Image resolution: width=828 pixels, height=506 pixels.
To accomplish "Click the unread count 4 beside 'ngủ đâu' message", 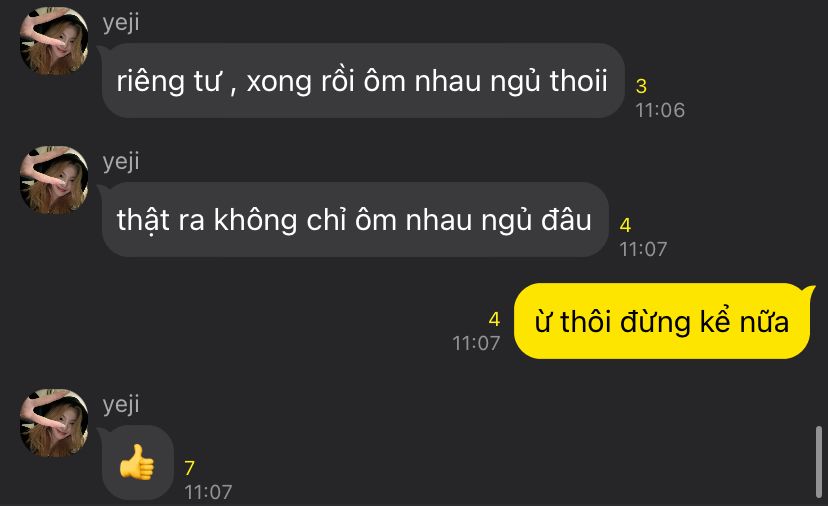I will pyautogui.click(x=625, y=225).
